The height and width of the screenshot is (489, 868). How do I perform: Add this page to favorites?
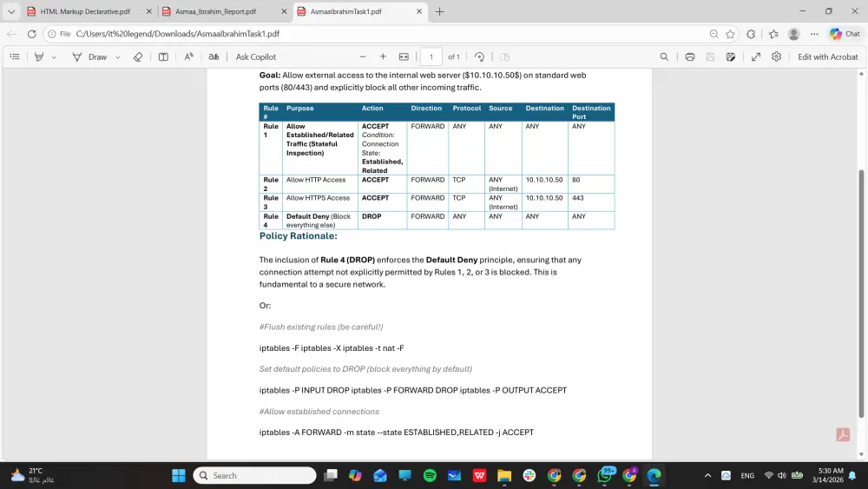731,34
